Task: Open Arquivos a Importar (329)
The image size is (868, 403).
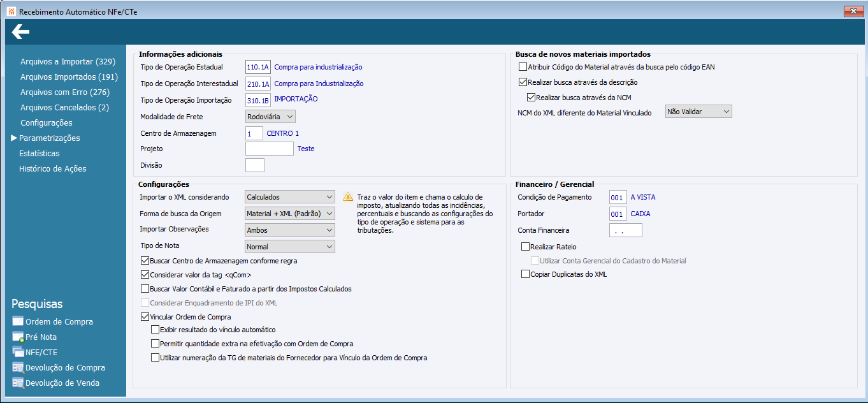Action: 68,62
